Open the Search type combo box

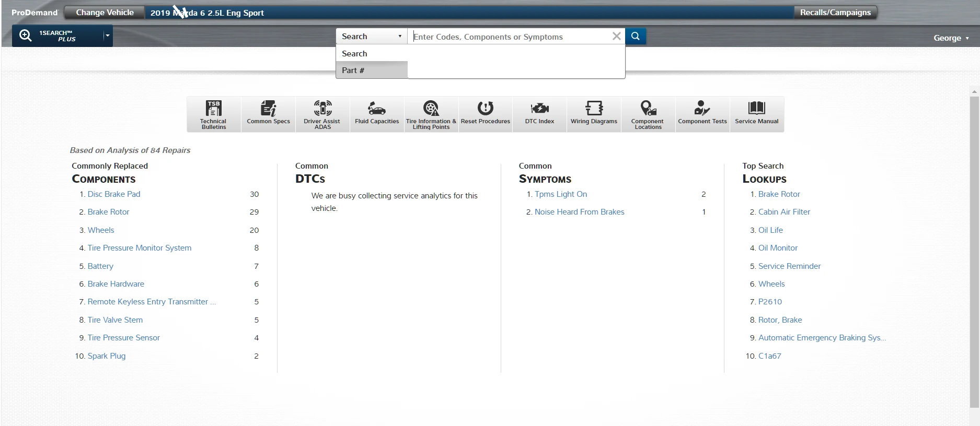(372, 36)
